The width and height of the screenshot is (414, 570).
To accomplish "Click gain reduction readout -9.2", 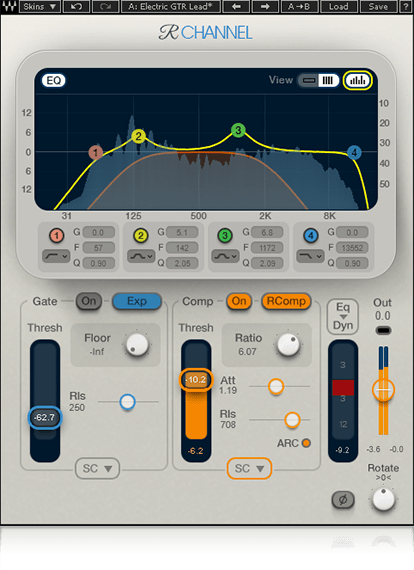I will tap(343, 450).
